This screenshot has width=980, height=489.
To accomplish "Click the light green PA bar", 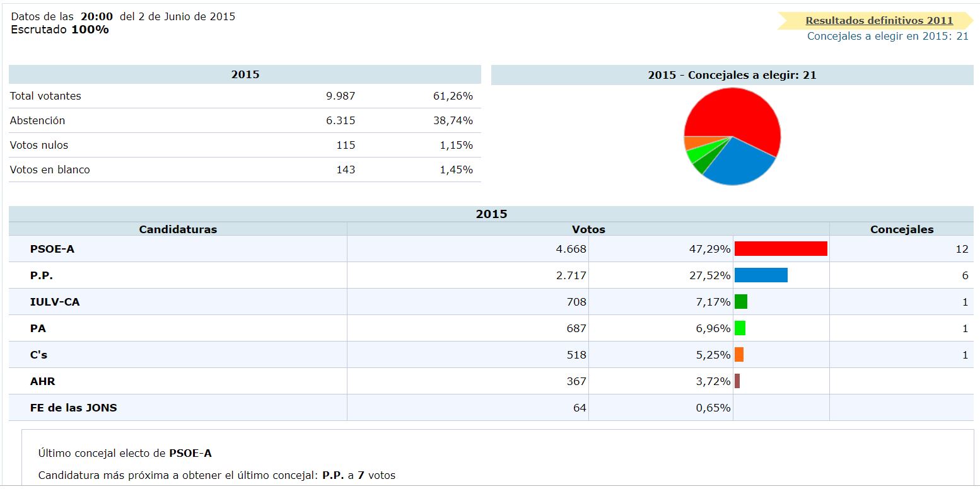I will [x=740, y=328].
